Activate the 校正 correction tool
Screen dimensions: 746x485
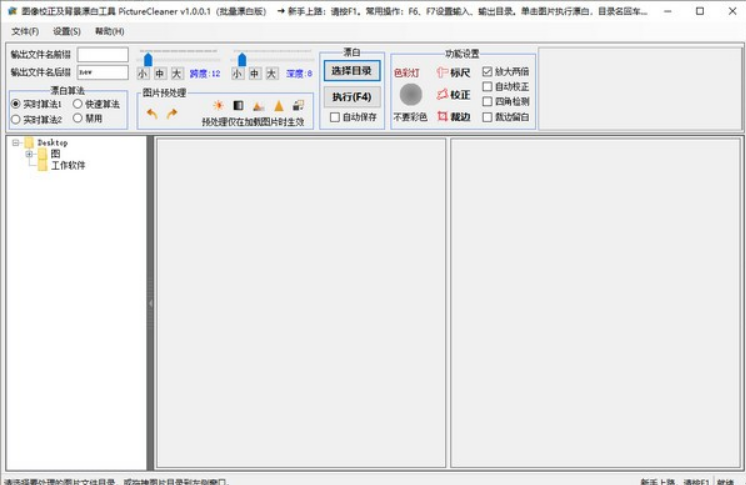[453, 94]
